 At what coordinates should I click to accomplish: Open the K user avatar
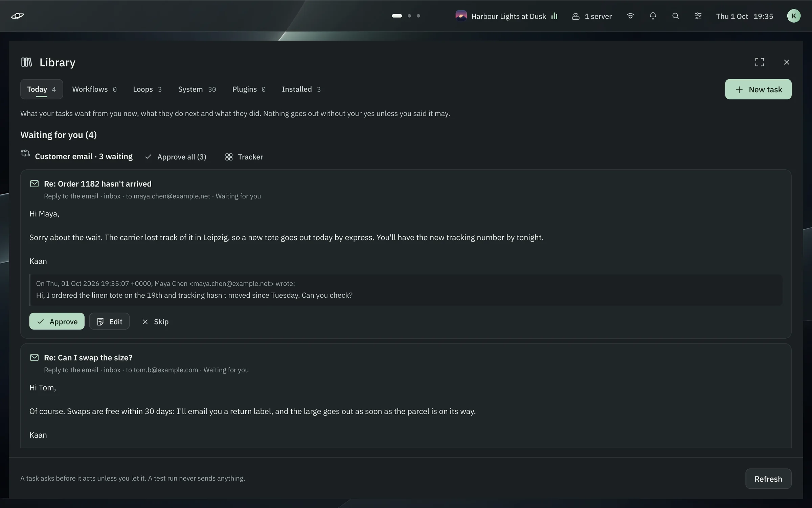pos(793,16)
